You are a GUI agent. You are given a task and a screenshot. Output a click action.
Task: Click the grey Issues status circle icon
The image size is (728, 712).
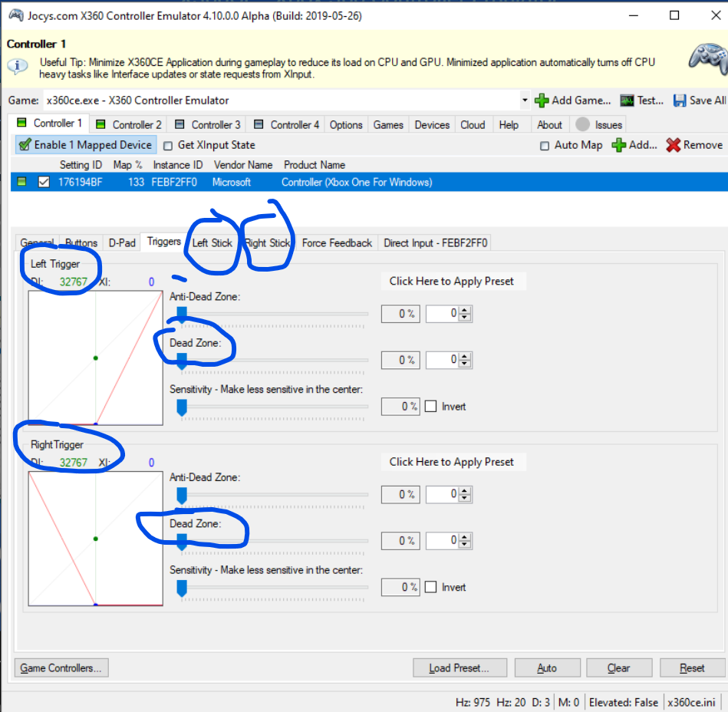coord(582,124)
